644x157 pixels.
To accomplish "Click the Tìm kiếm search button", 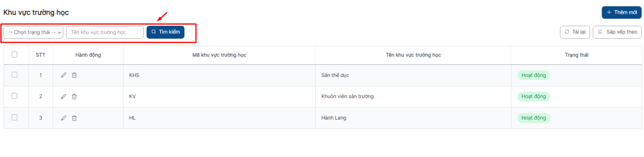I will (165, 32).
